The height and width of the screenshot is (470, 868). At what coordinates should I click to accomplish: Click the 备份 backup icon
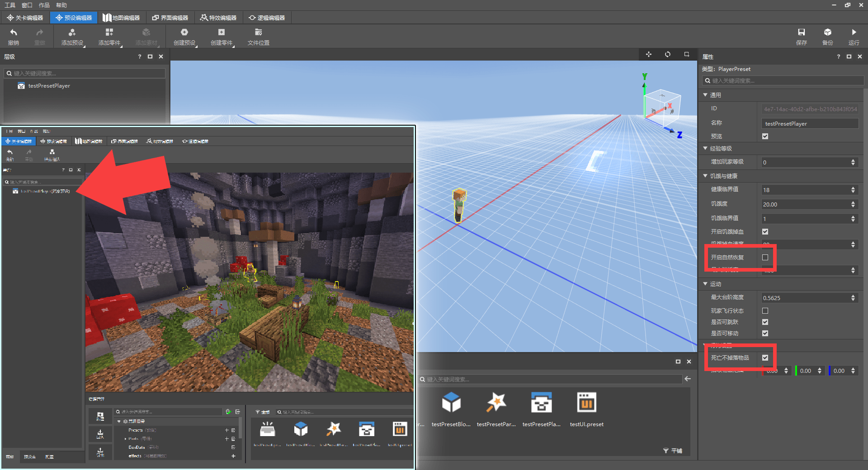827,33
